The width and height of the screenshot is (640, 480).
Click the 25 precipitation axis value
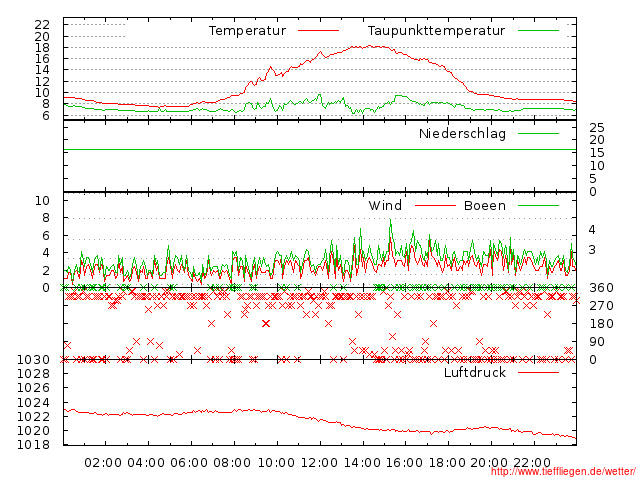coord(597,127)
